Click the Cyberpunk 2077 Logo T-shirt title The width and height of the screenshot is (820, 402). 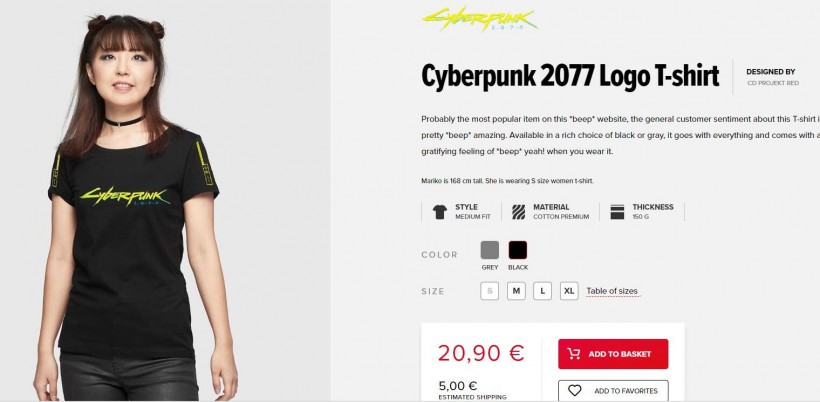point(570,76)
